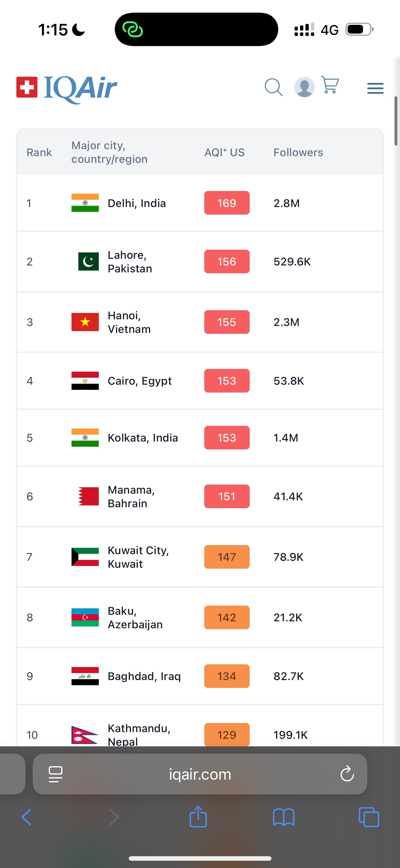The width and height of the screenshot is (400, 868).
Task: Open the hamburger menu
Action: pyautogui.click(x=375, y=88)
